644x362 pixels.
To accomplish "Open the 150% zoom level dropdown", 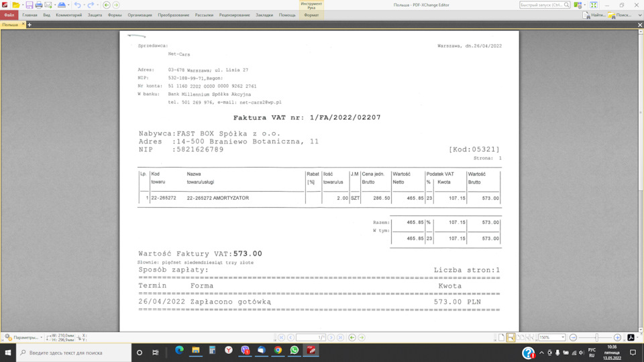I will coord(563,337).
